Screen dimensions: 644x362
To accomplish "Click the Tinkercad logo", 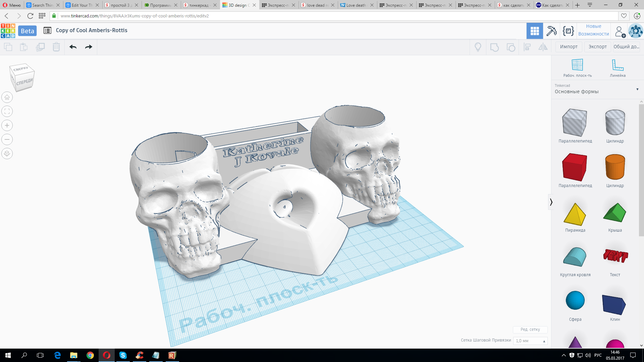I will coord(8,31).
